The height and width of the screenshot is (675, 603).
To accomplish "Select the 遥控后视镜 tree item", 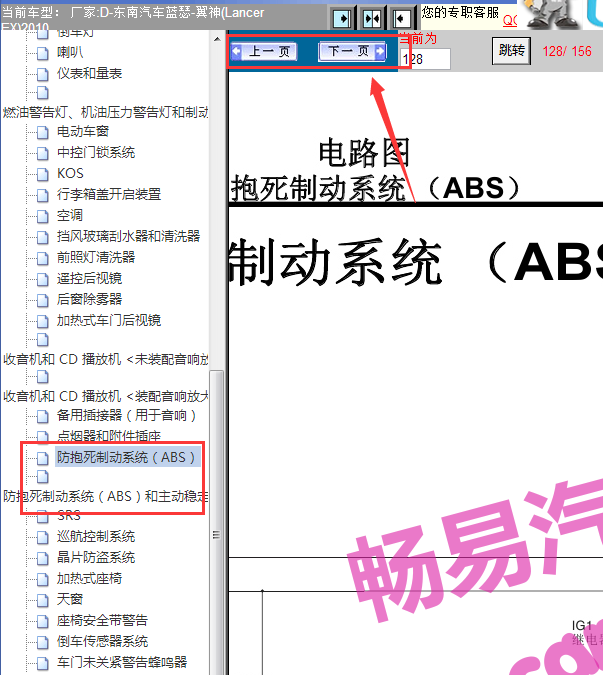I will click(90, 279).
